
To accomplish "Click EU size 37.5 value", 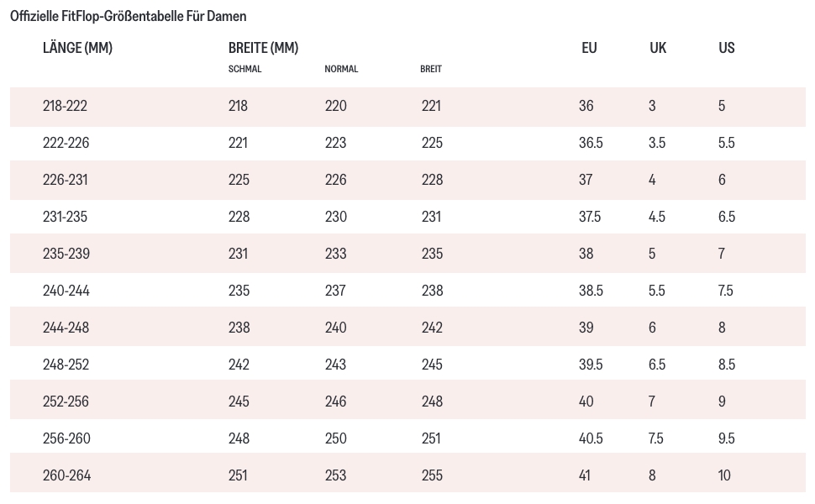I will (x=590, y=217).
